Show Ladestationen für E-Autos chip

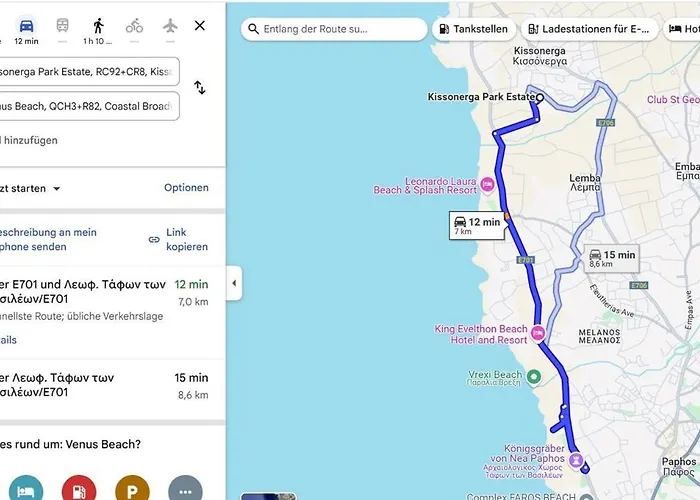click(589, 29)
